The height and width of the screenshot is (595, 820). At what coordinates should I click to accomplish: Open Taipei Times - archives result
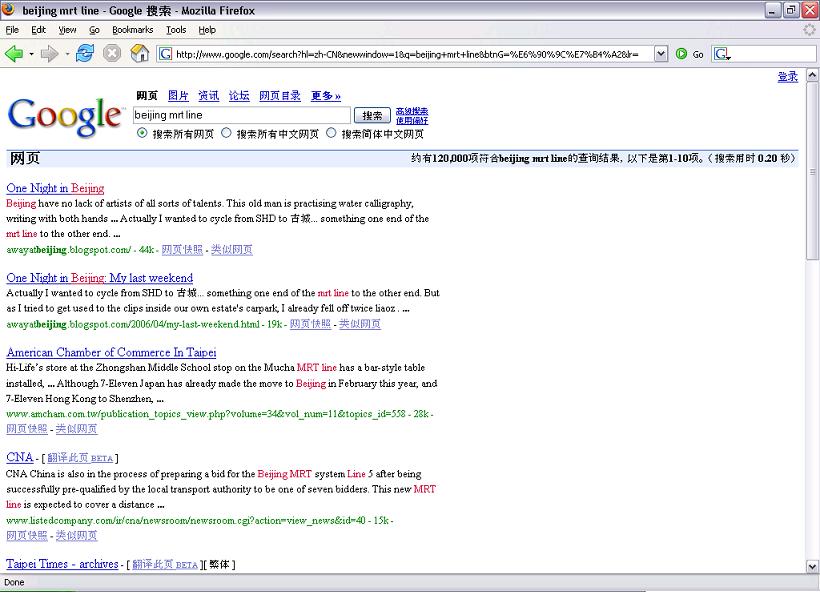[62, 564]
